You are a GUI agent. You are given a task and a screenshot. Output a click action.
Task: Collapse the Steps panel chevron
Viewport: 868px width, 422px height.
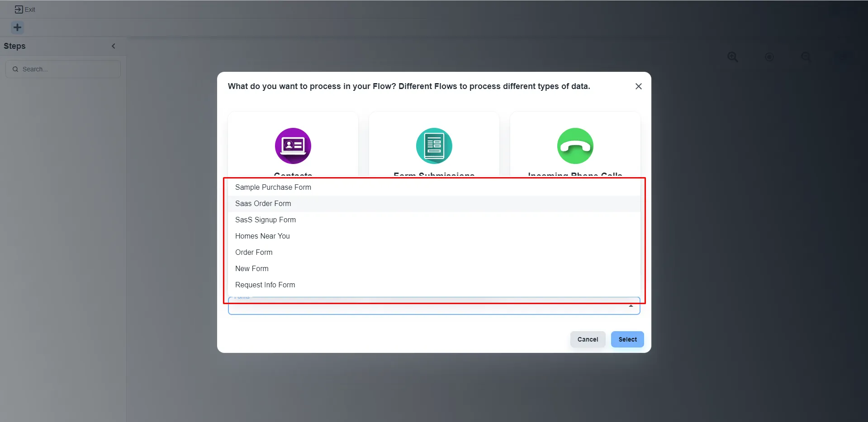pos(114,46)
